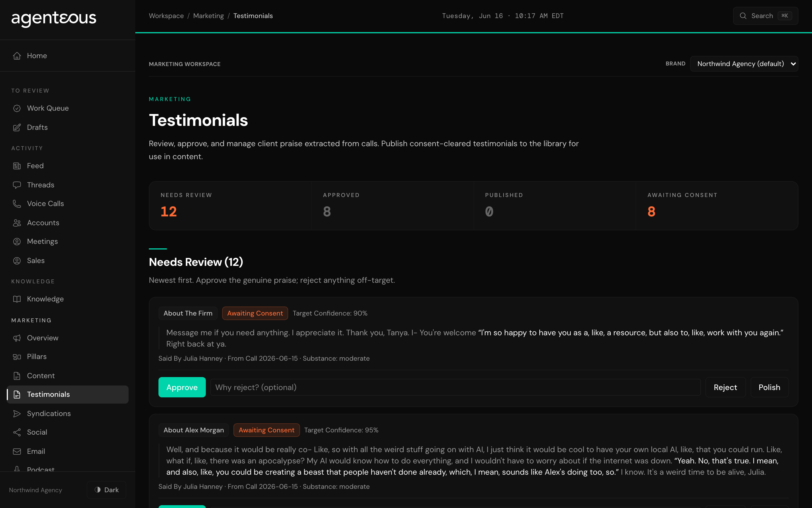Viewport: 812px width, 508px height.
Task: Focus the 'Why reject? (optional)' field
Action: tap(455, 387)
